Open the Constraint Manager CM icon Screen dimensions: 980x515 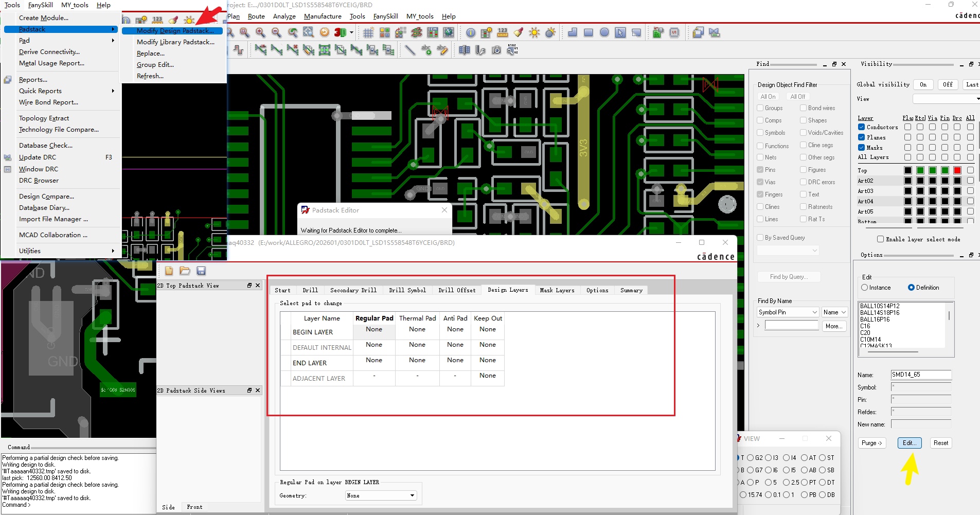(433, 33)
